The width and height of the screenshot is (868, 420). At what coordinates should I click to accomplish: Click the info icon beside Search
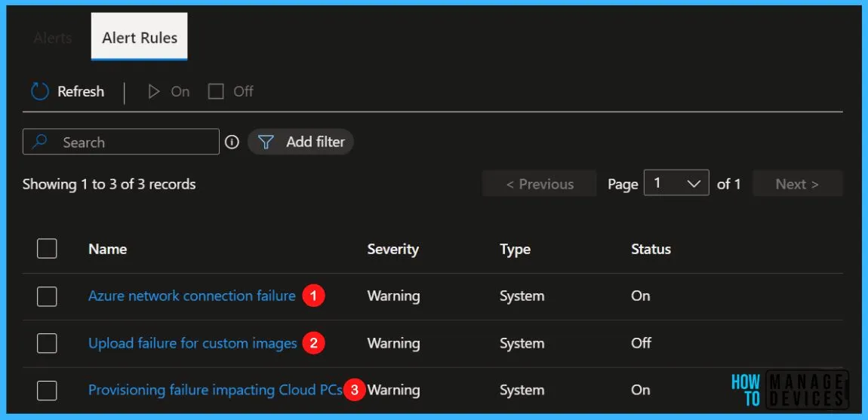point(232,143)
